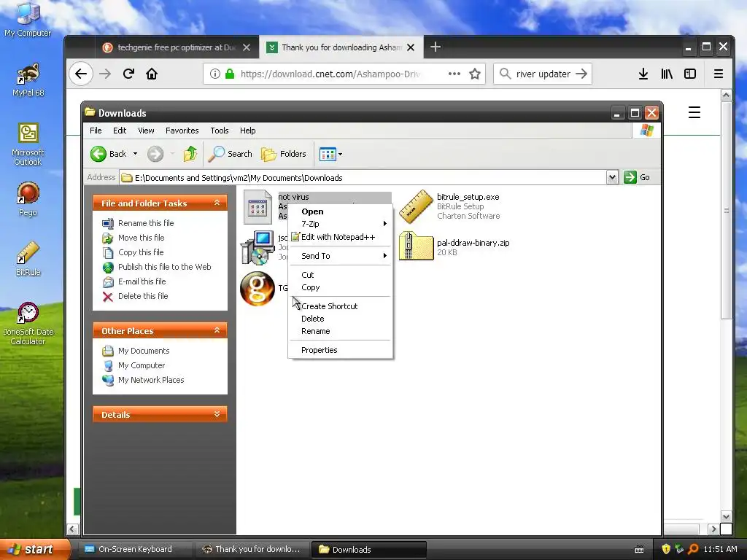Screen dimensions: 747x560
Task: Collapse Other Places panel
Action: (x=217, y=330)
